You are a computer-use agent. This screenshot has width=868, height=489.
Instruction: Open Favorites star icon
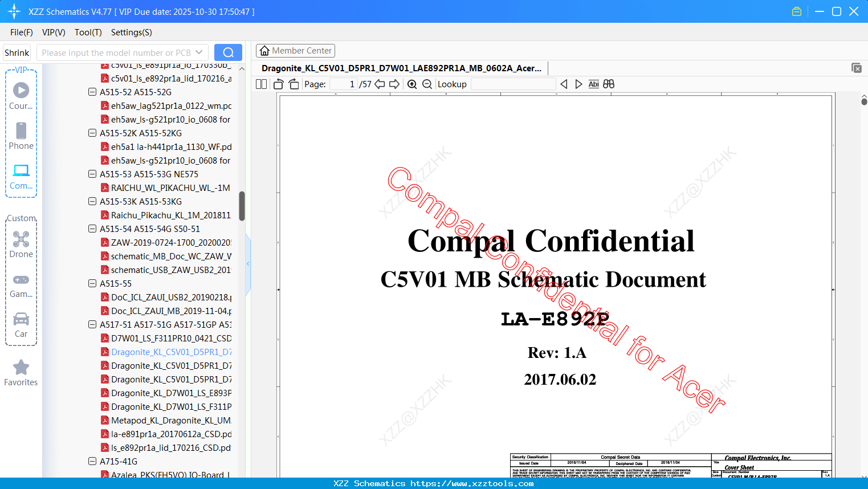coord(21,367)
